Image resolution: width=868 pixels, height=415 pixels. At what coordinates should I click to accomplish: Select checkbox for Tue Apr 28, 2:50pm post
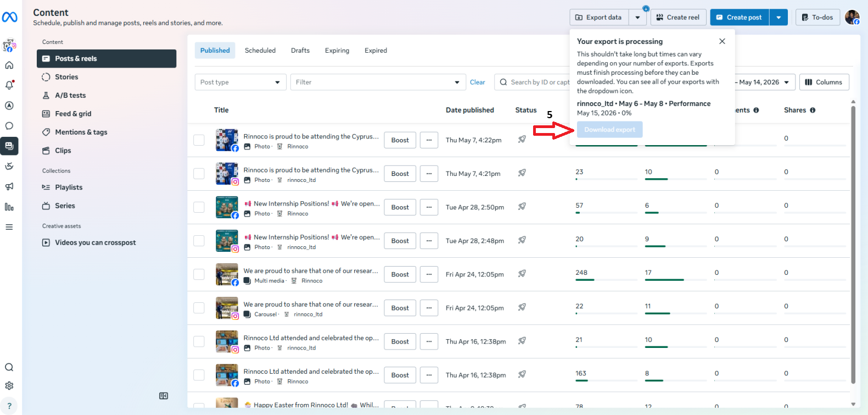(x=199, y=207)
